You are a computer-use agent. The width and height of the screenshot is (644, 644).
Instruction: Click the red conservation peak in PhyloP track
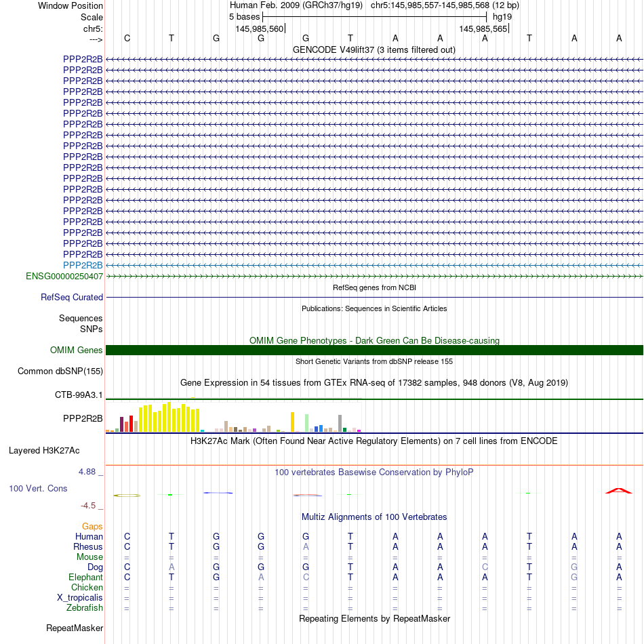coord(619,491)
